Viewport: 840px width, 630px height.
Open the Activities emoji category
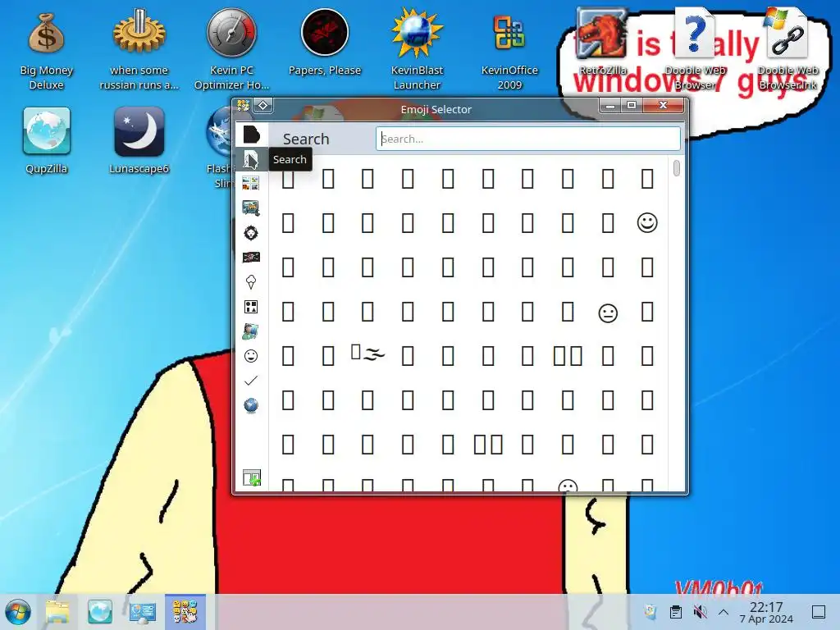point(251,208)
